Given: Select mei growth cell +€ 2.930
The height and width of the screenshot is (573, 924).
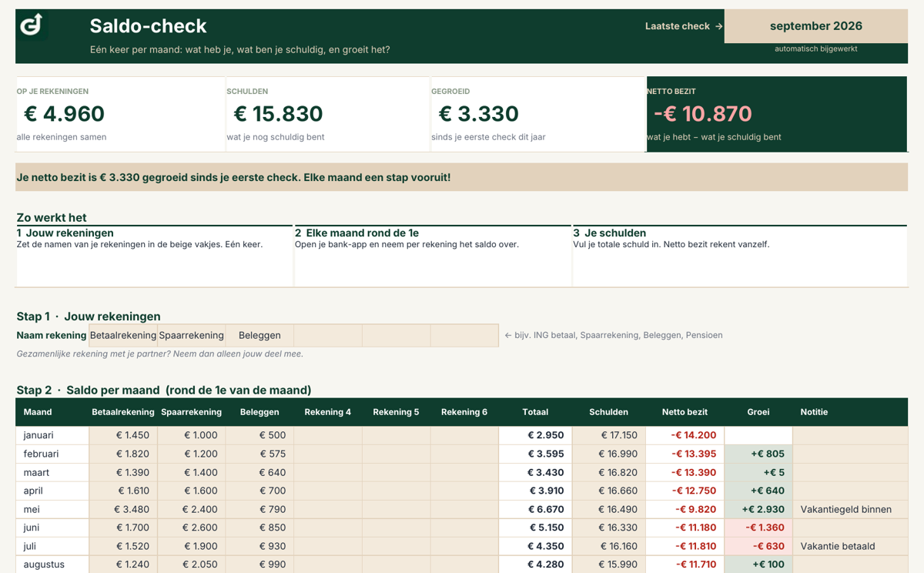Looking at the screenshot, I should point(758,509).
